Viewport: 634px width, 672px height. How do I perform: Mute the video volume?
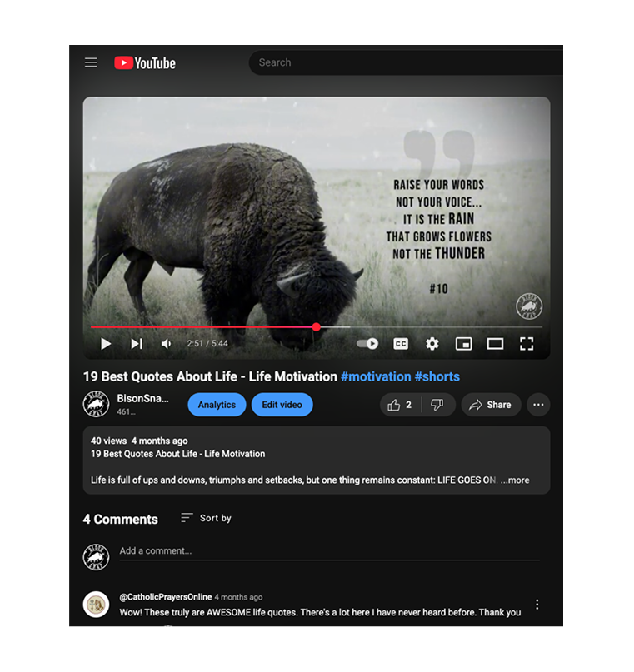167,343
